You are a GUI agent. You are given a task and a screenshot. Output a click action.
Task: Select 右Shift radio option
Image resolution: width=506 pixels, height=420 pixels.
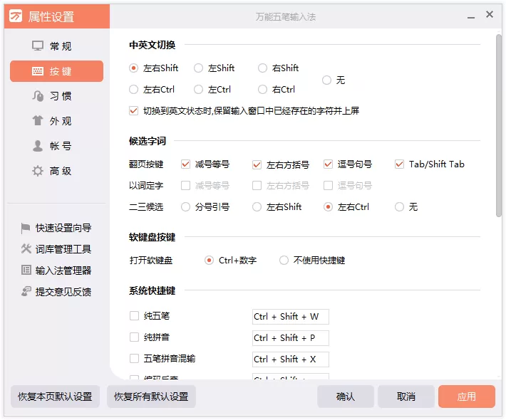pyautogui.click(x=263, y=68)
